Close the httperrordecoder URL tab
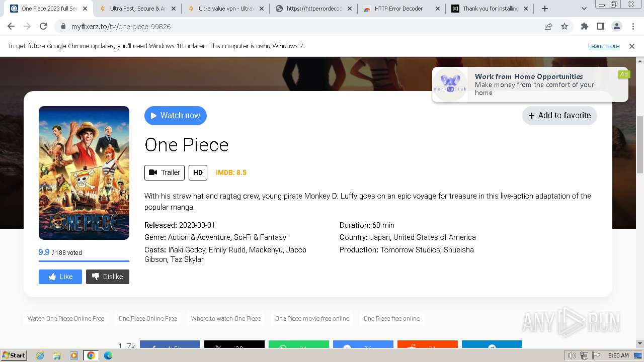Screen dimensions: 644x362 tap(349, 9)
